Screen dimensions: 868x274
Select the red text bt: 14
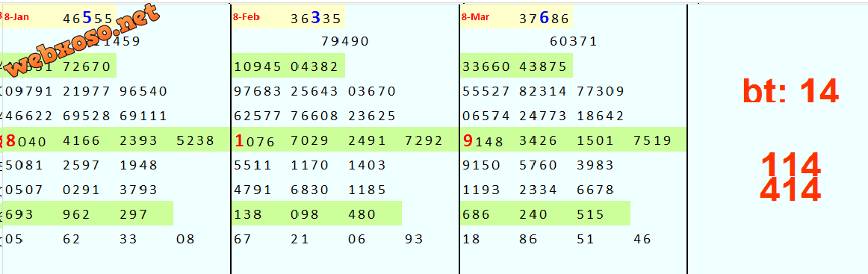790,91
